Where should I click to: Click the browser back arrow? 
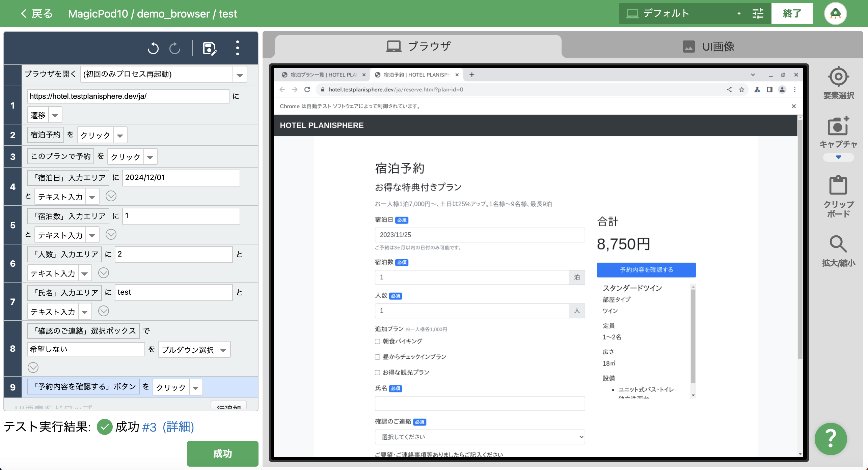(x=282, y=89)
